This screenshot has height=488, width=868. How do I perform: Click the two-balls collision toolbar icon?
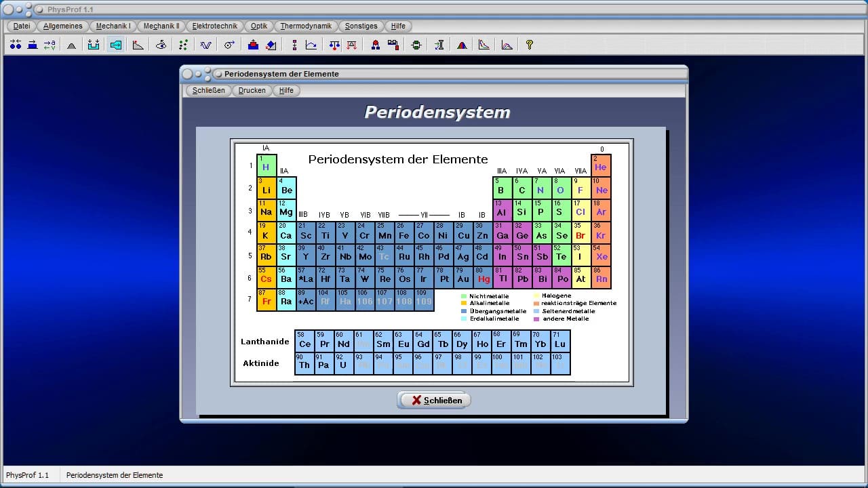pyautogui.click(x=16, y=45)
